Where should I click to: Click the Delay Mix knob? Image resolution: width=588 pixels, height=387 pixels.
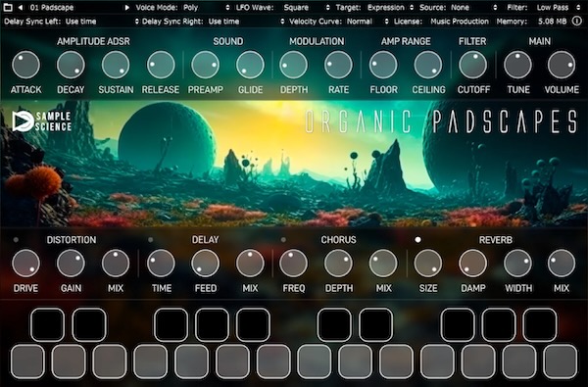250,264
